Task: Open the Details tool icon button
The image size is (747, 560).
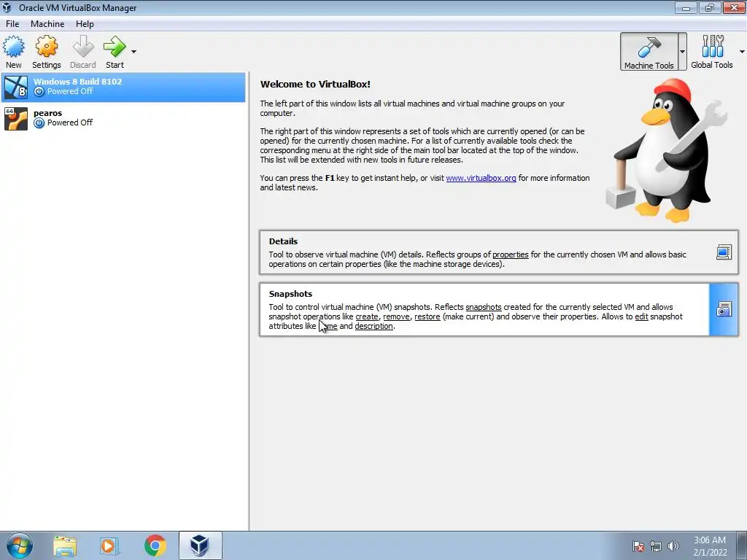Action: 724,252
